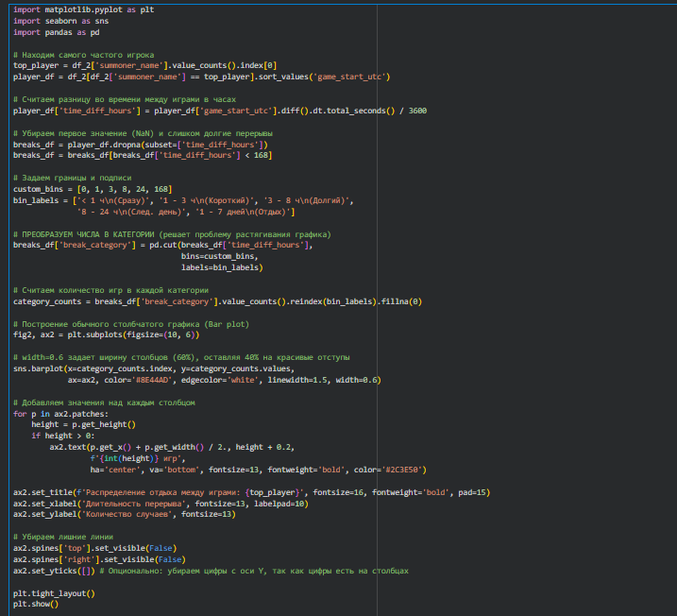
Task: Click comment 'Добавляем значения над каждым столбцом'
Action: (x=104, y=402)
